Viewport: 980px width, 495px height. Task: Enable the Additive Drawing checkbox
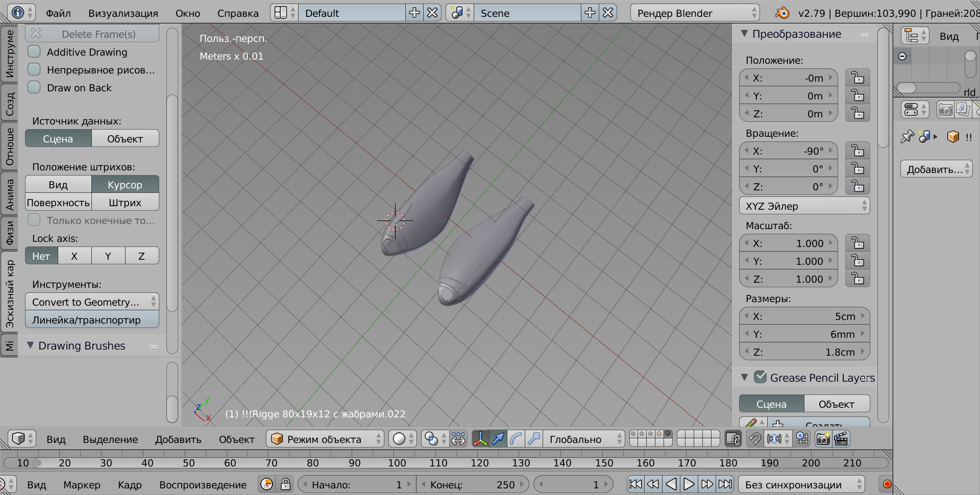click(x=34, y=52)
